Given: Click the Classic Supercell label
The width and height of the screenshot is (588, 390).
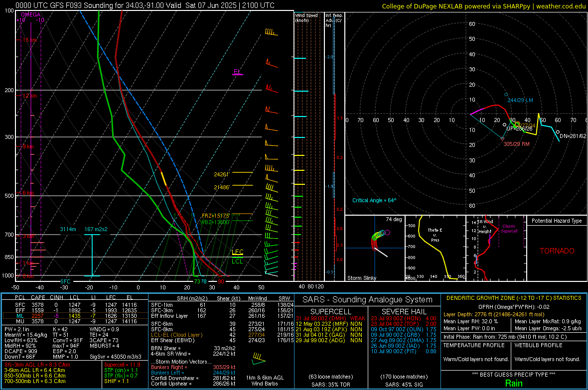Looking at the screenshot, I should coord(509,229).
